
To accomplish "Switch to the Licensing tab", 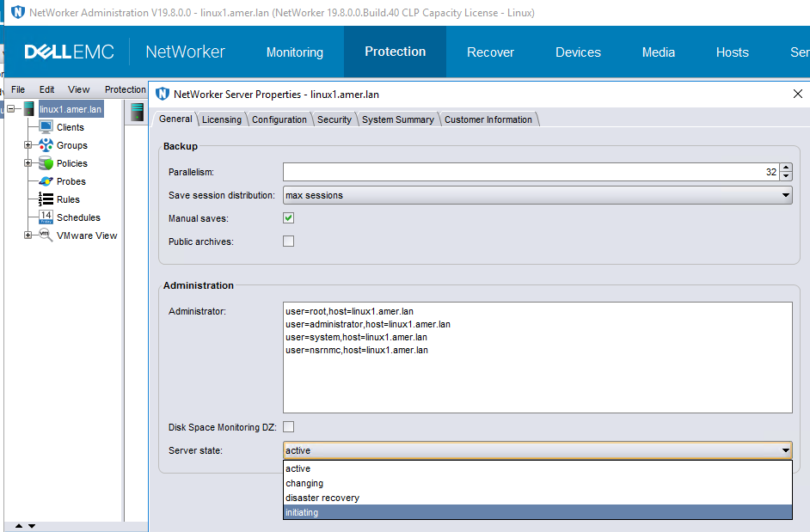I will pos(221,119).
